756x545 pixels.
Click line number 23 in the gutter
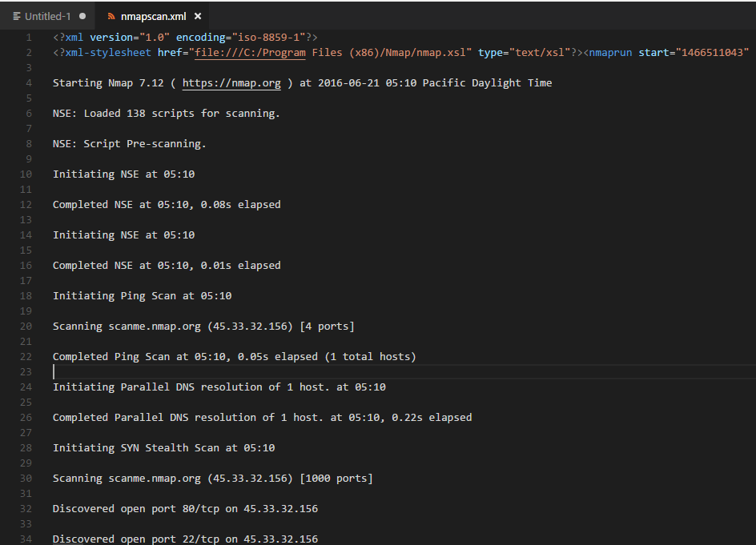pyautogui.click(x=26, y=371)
